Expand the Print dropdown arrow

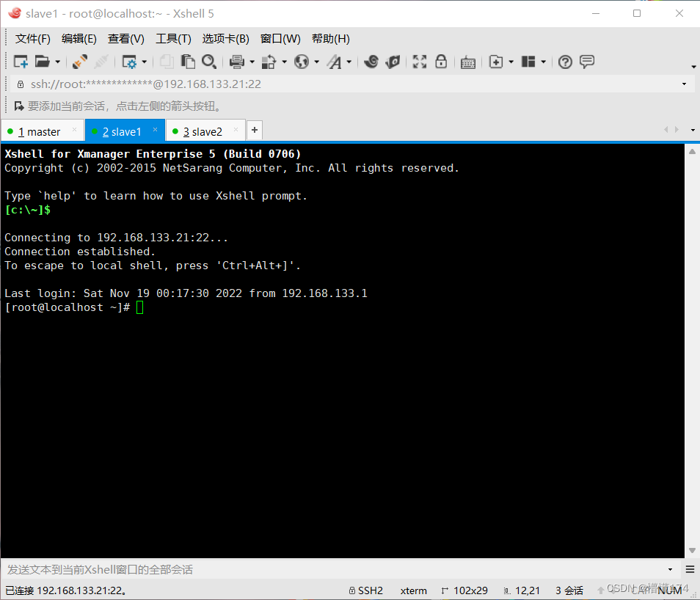point(252,62)
